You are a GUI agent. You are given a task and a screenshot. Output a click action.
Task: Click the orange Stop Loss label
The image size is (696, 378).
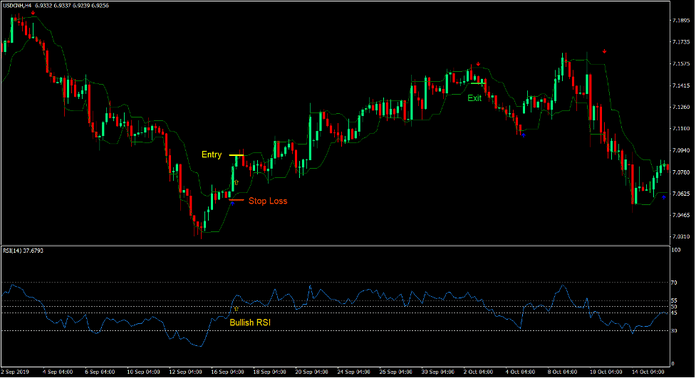click(268, 201)
